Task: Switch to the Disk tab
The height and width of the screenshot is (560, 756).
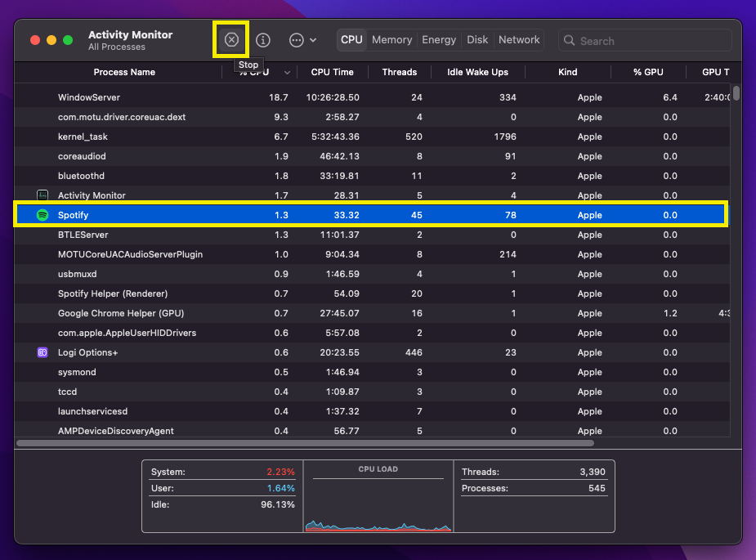Action: 477,39
